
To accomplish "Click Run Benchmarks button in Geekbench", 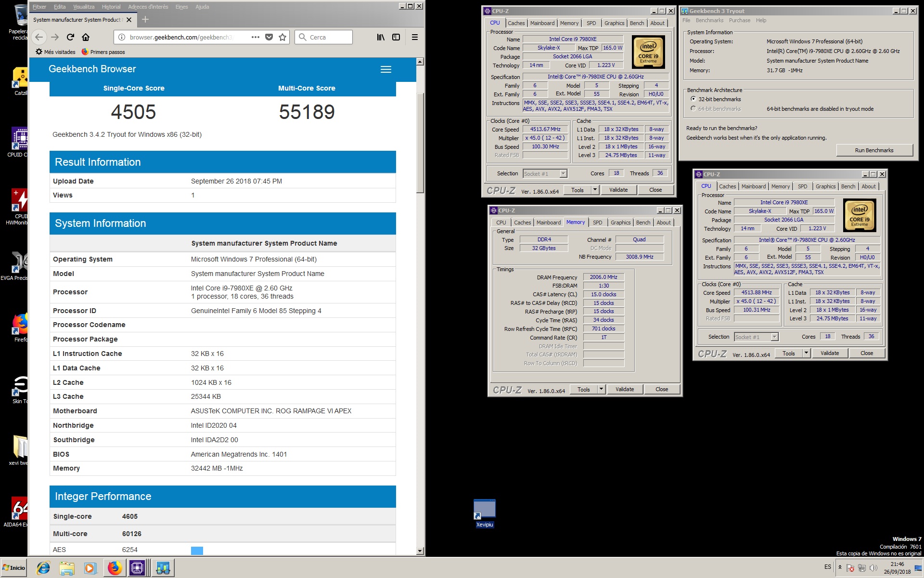I will [874, 150].
